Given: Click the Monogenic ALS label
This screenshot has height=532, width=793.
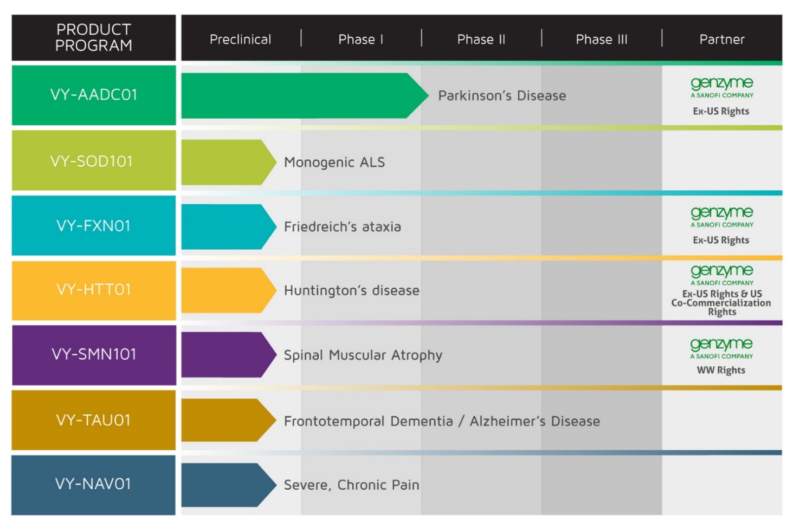Looking at the screenshot, I should pos(334,162).
